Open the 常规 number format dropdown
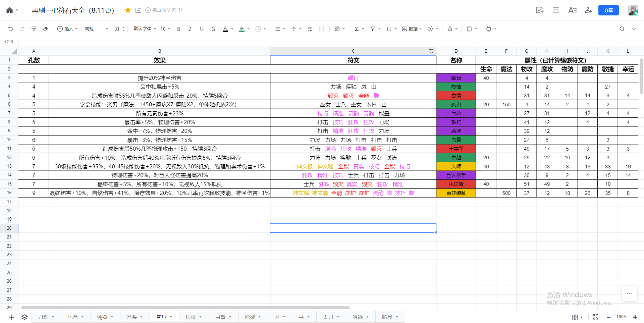This screenshot has height=323, width=644. pos(97,29)
